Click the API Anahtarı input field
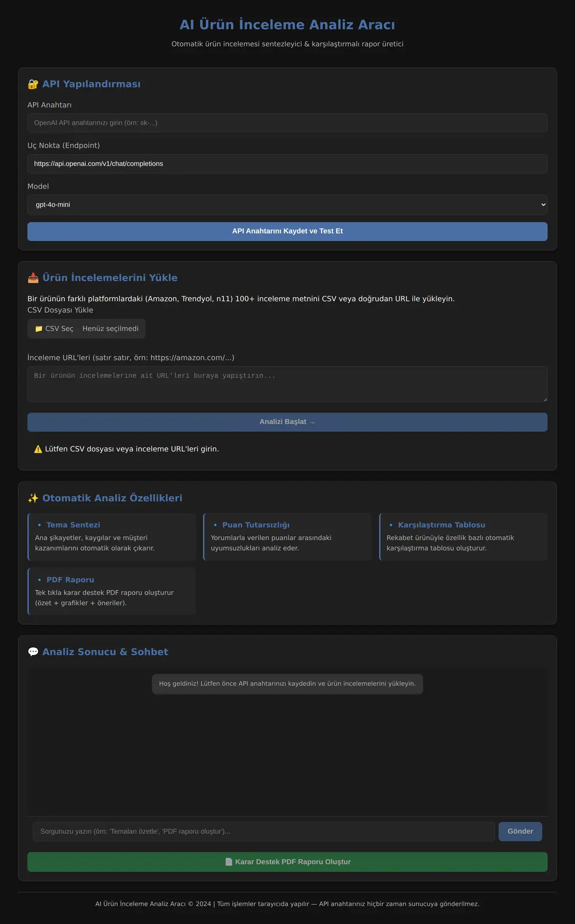 click(287, 123)
